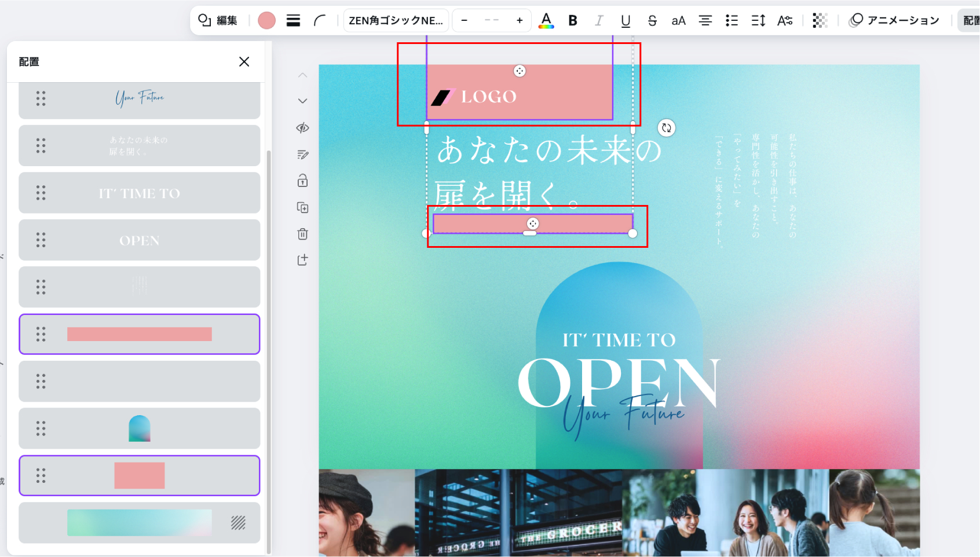Viewport: 980px width, 557px height.
Task: Hide the selected element with eye icon
Action: click(302, 128)
